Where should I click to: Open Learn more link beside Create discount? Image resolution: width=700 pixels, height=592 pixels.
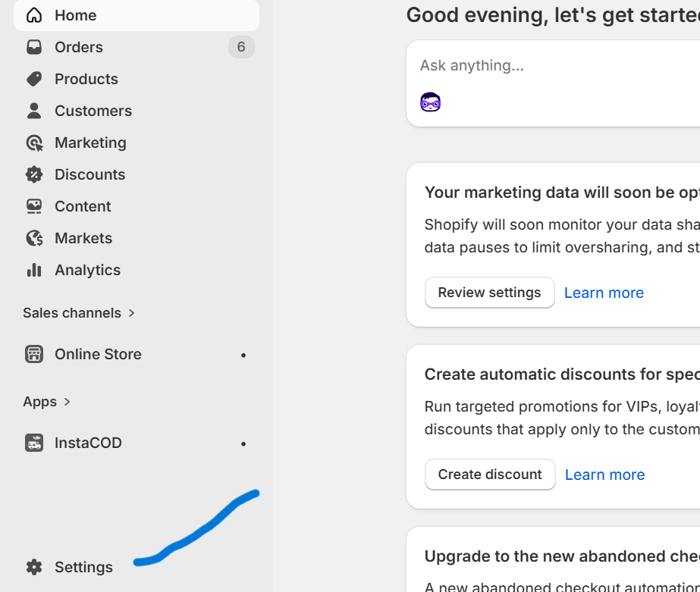[x=604, y=475]
